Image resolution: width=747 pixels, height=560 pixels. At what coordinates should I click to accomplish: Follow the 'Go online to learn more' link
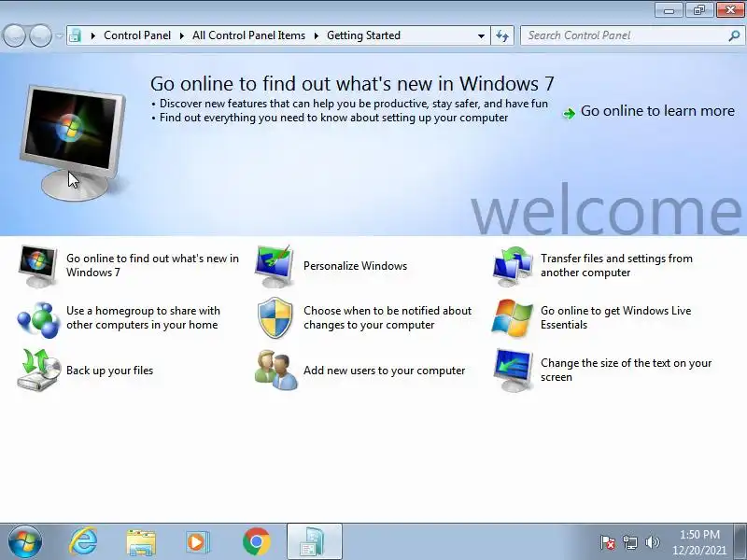(x=657, y=111)
